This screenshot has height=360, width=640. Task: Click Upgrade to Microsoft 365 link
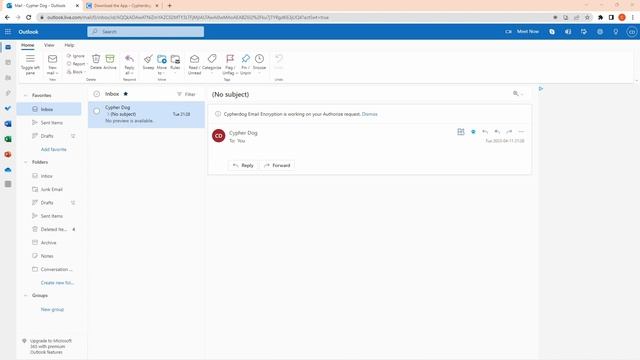51,346
